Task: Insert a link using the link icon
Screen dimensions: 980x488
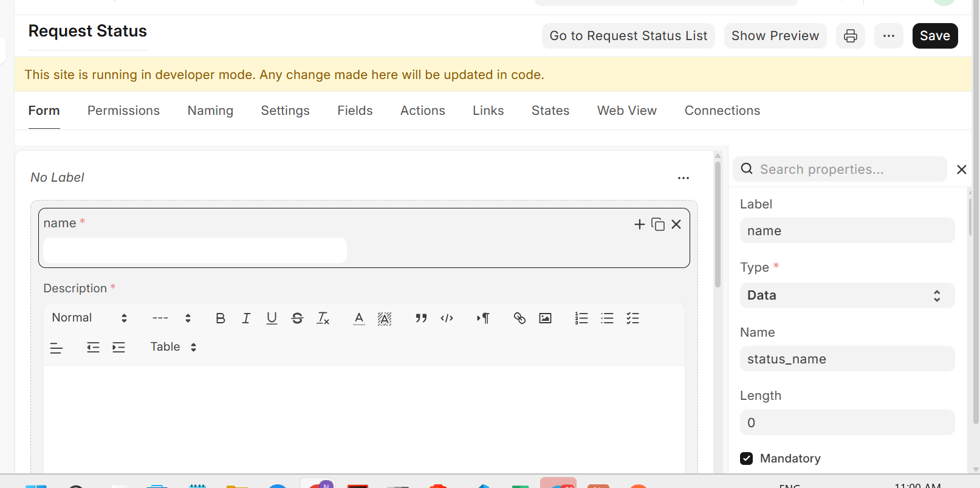Action: tap(519, 318)
